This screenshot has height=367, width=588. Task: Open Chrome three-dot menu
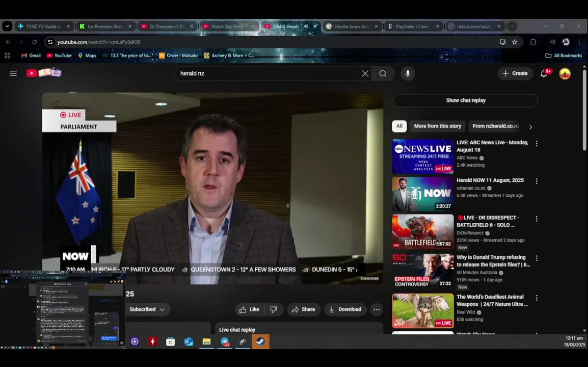click(x=579, y=42)
